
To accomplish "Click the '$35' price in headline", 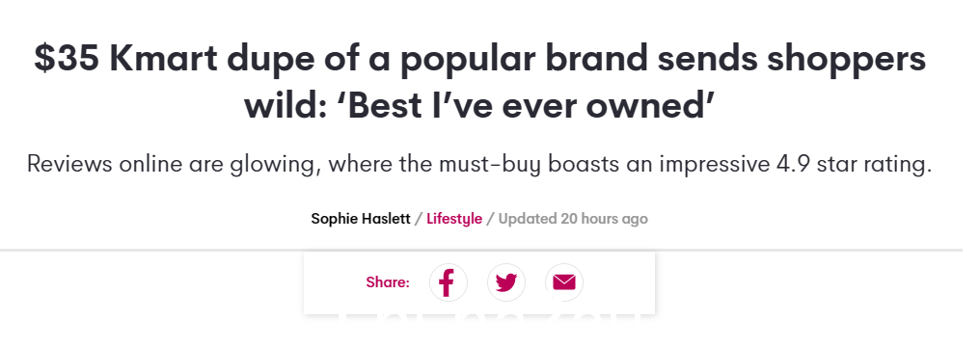I will tap(67, 58).
